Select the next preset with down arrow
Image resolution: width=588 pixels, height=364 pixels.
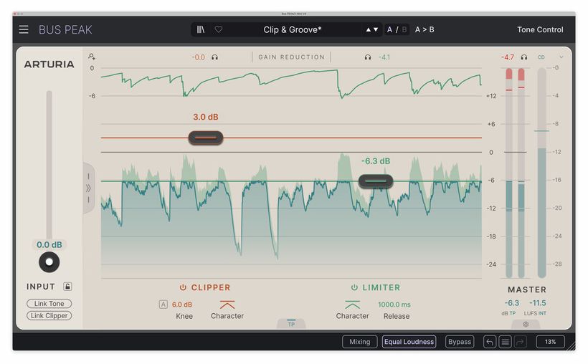[376, 29]
